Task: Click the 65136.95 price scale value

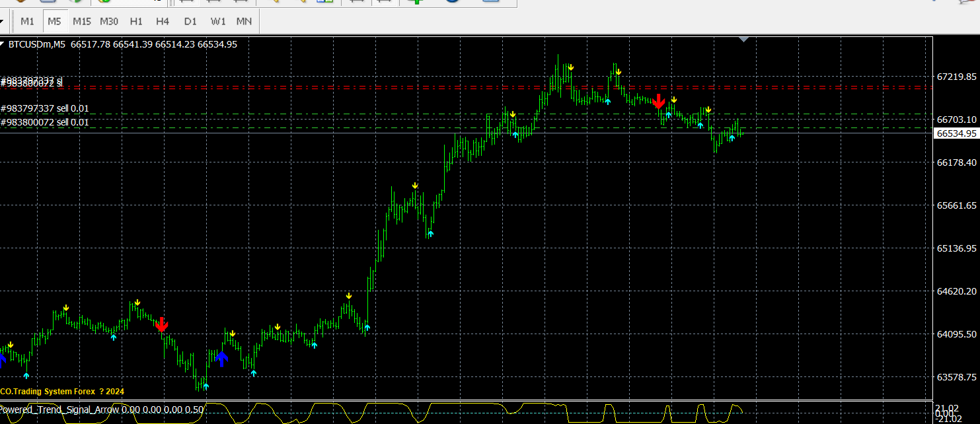Action: pos(956,248)
